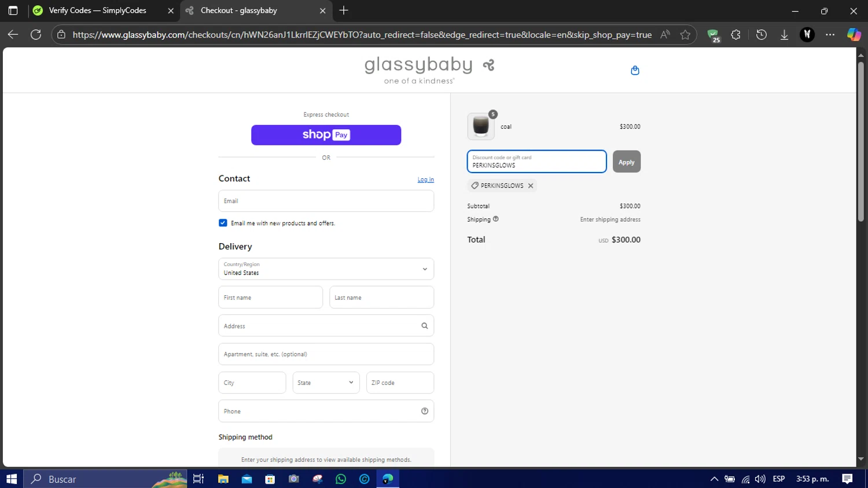Click the discount code input field

coord(536,162)
